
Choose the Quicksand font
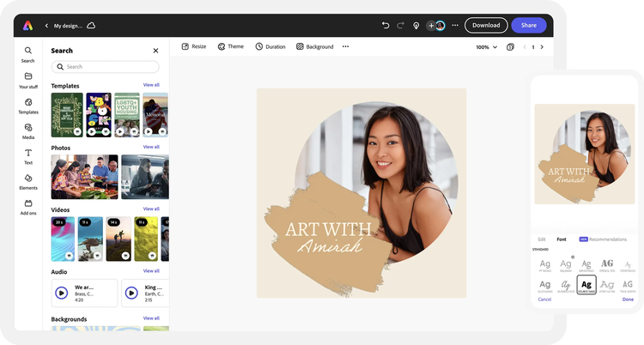[x=545, y=286]
